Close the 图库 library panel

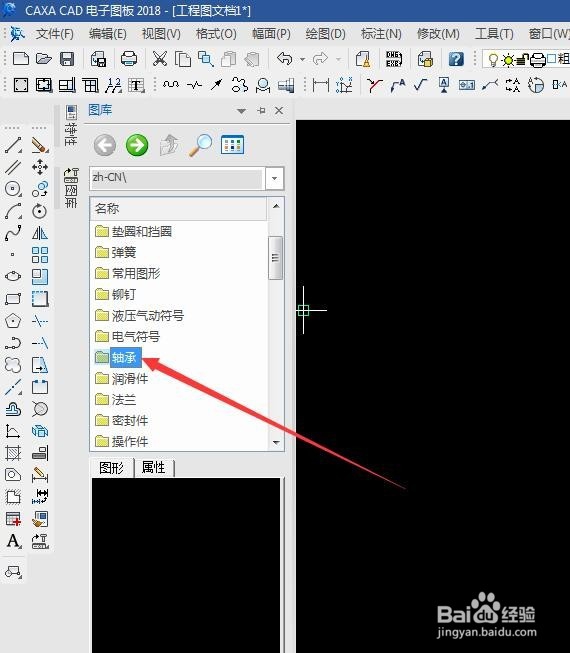[x=279, y=110]
